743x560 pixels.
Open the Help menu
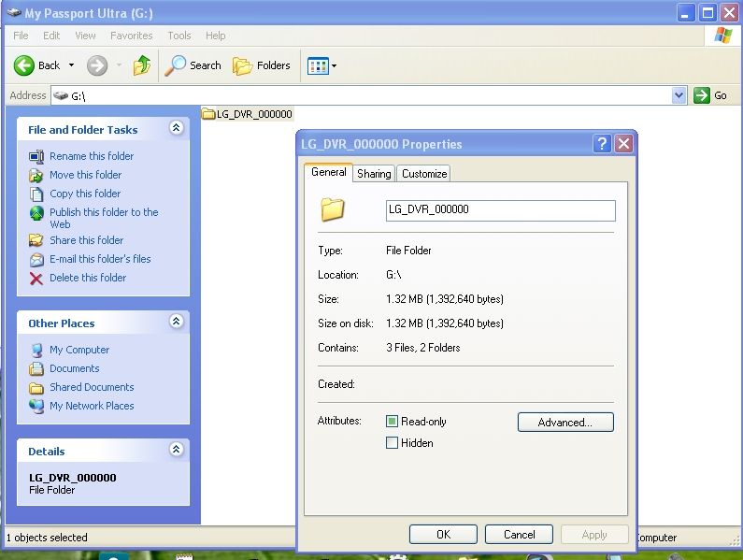(x=216, y=36)
